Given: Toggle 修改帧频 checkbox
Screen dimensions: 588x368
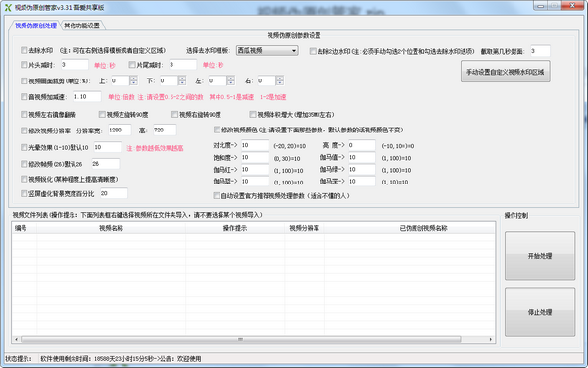Looking at the screenshot, I should (x=24, y=164).
